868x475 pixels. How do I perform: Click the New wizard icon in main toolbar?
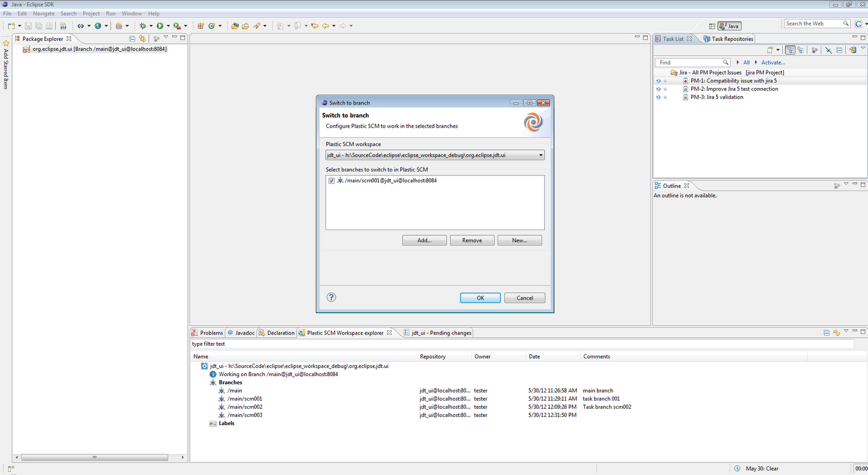(x=11, y=26)
